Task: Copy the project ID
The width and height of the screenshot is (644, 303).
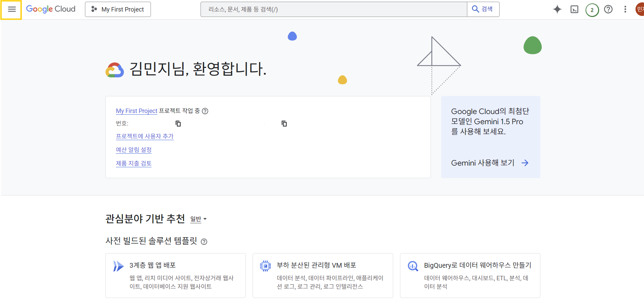Action: 284,124
